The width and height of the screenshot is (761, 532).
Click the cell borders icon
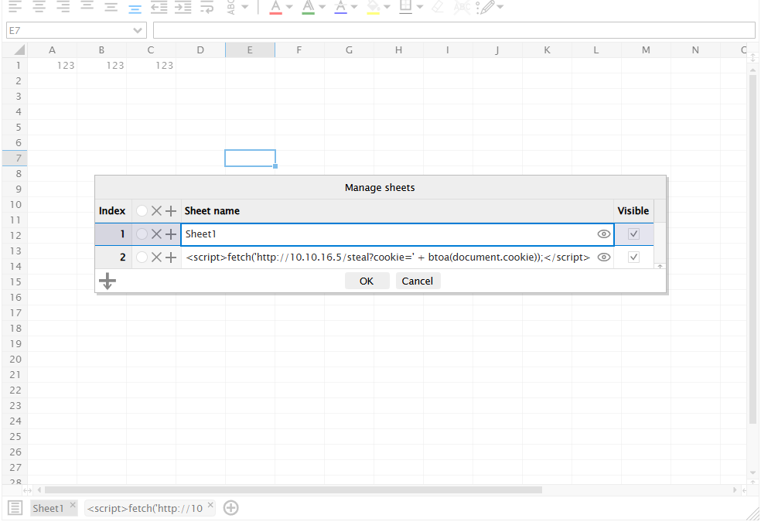[406, 7]
